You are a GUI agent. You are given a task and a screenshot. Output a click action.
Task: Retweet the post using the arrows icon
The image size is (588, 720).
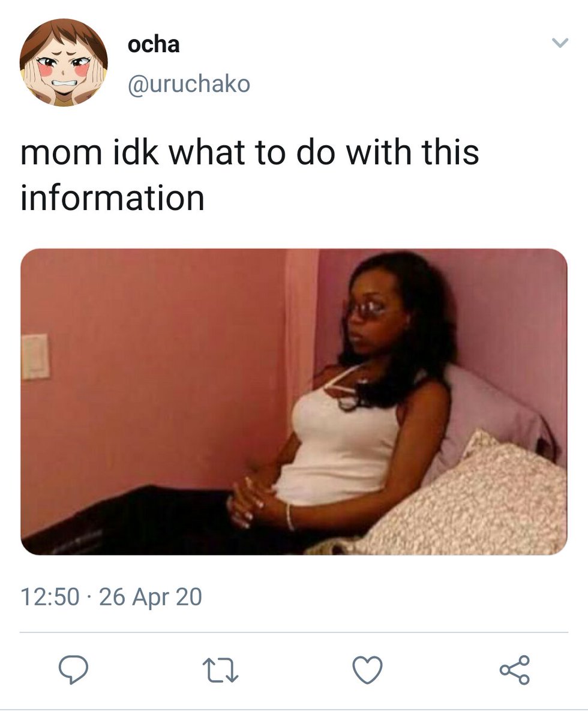220,670
